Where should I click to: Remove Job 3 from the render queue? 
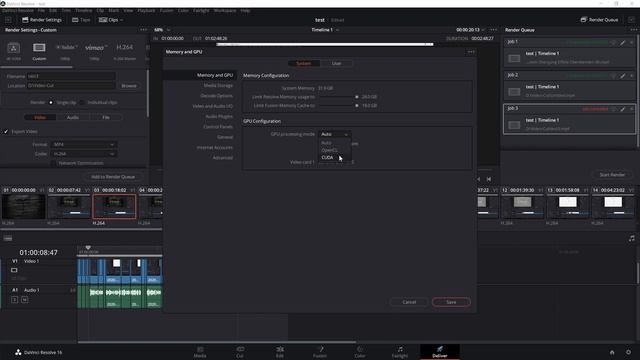[631, 109]
